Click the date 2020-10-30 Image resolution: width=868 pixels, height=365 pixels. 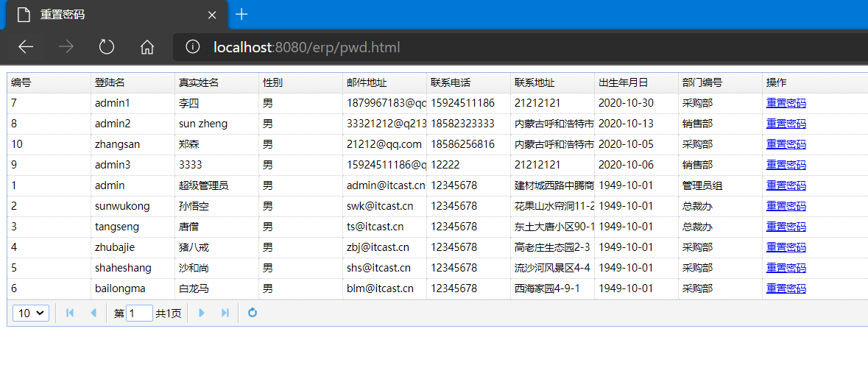point(626,103)
